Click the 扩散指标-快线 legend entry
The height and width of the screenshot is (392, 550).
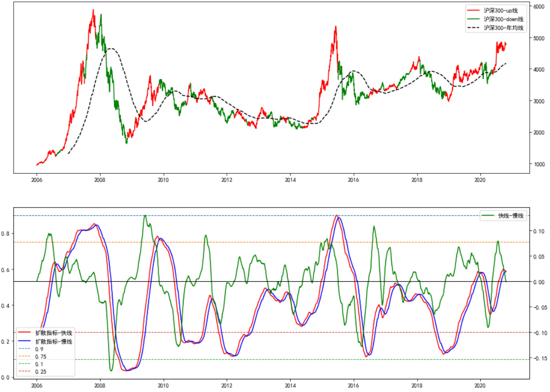53,333
